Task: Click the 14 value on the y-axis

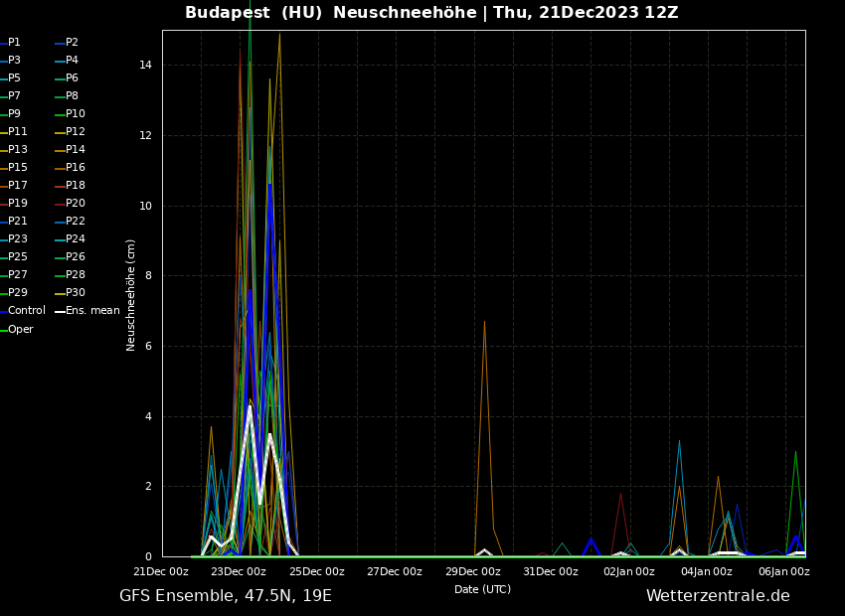Action: [145, 66]
